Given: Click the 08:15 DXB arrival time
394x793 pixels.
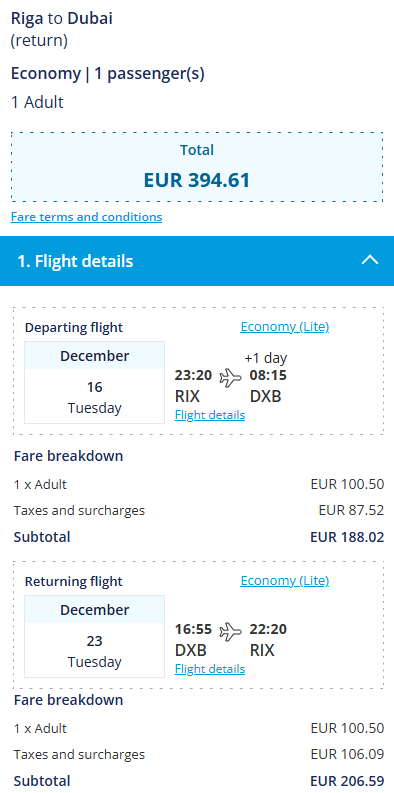Looking at the screenshot, I should coord(268,385).
